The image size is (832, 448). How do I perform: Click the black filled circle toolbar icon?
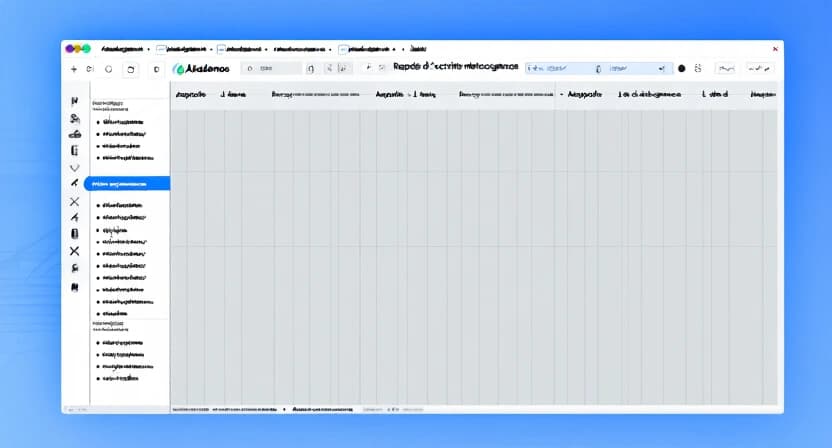tap(682, 68)
